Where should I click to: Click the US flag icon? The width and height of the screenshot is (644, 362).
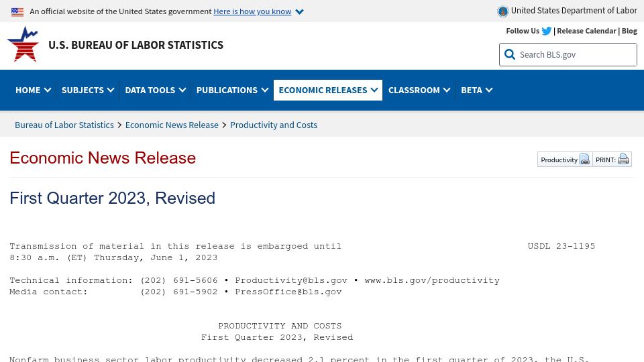pos(17,12)
